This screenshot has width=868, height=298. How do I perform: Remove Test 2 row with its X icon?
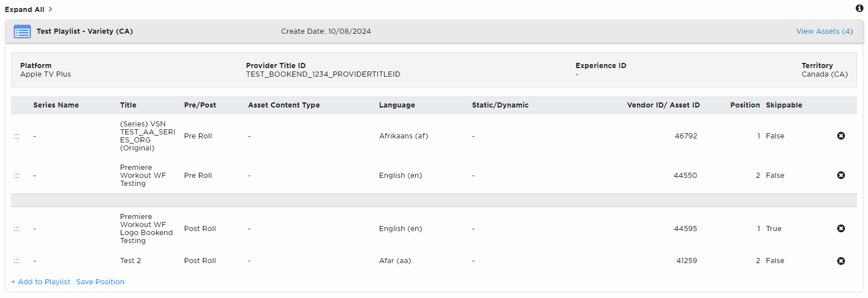click(841, 261)
